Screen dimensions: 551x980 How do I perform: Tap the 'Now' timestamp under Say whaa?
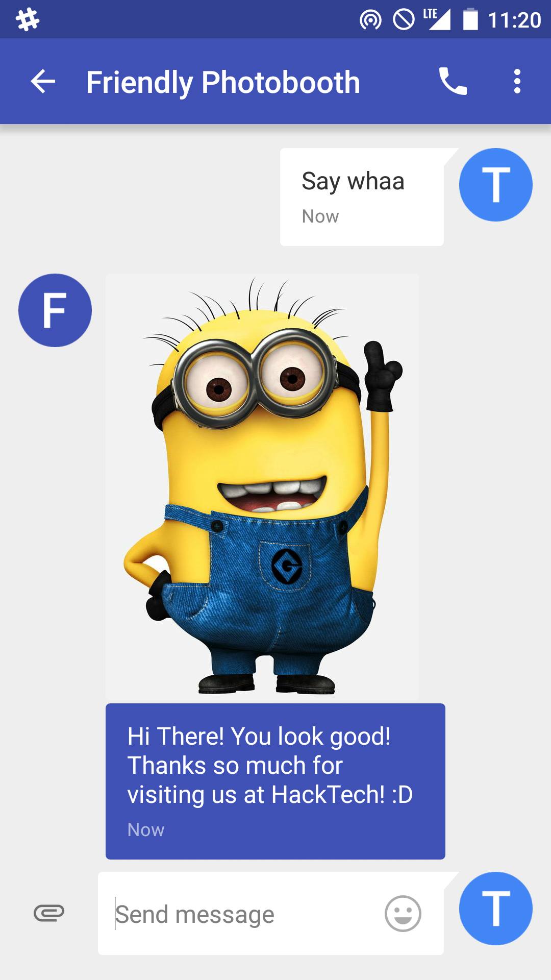click(x=320, y=216)
